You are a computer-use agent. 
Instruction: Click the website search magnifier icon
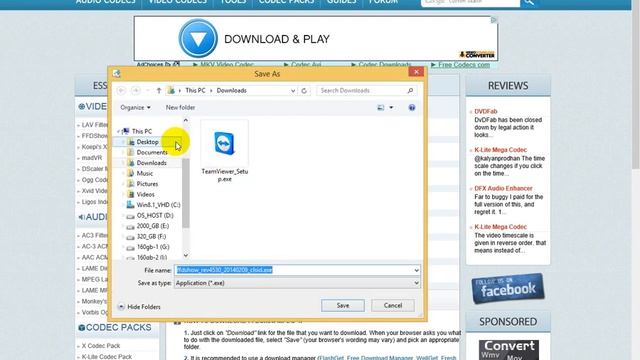[x=529, y=2]
